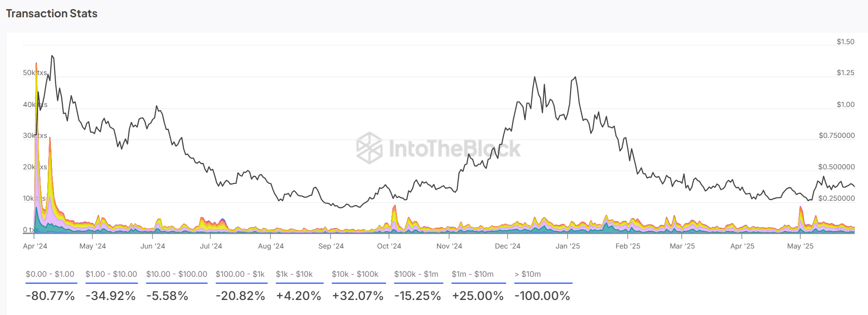This screenshot has height=315, width=868.
Task: Click the -80.77% change value
Action: click(x=51, y=296)
